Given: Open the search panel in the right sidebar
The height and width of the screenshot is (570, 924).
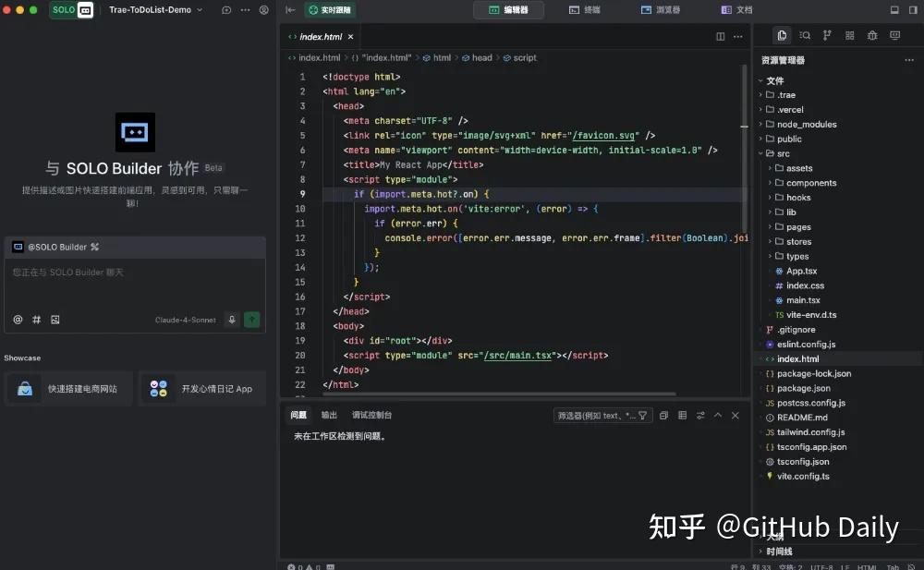Looking at the screenshot, I should point(805,35).
